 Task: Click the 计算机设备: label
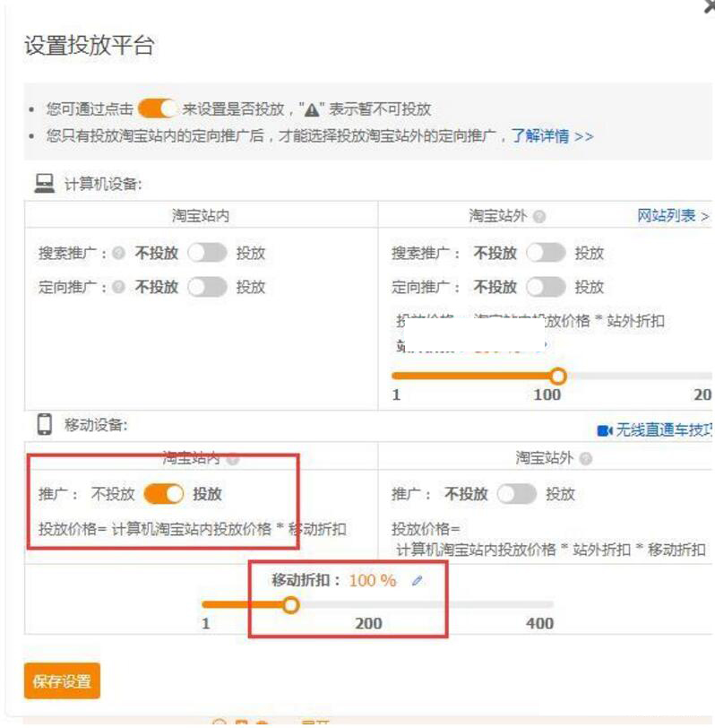[103, 185]
